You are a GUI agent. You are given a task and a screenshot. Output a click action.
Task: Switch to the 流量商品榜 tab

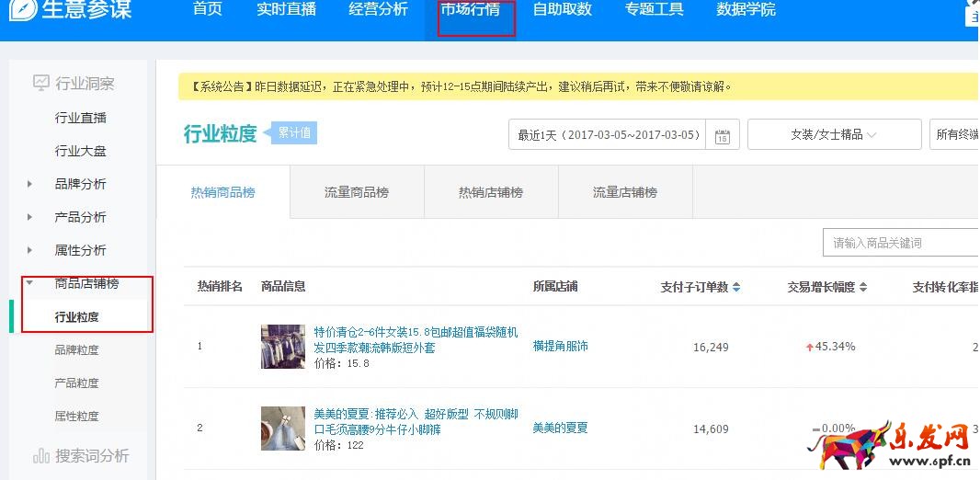[357, 192]
